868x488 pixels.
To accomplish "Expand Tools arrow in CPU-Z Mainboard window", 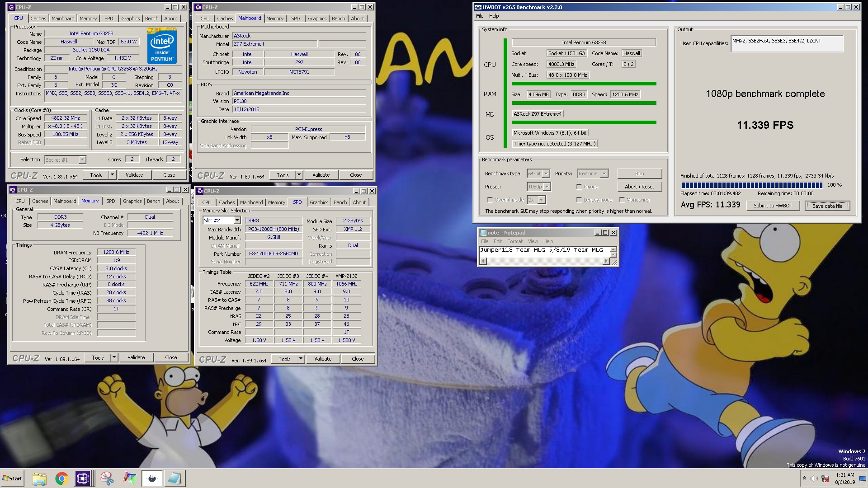I will (x=299, y=175).
